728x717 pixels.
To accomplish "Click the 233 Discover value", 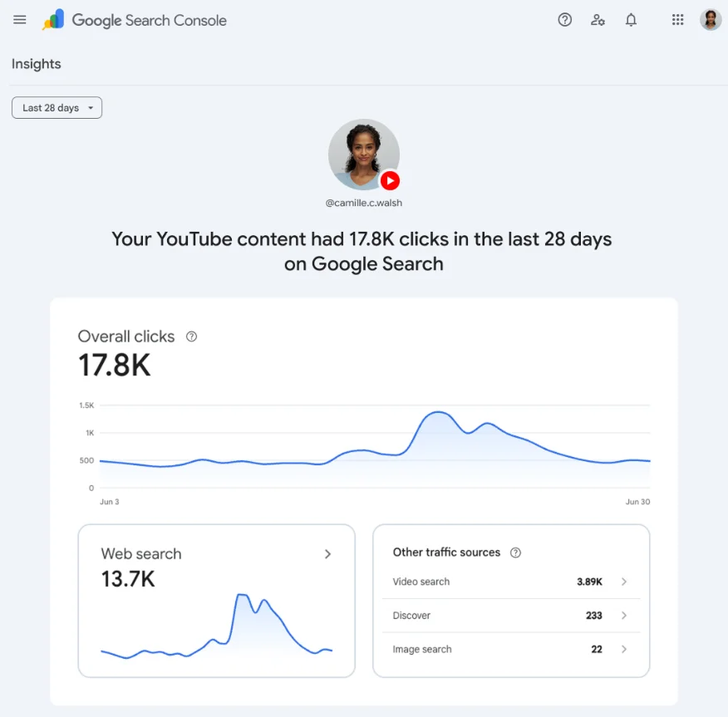I will point(594,616).
